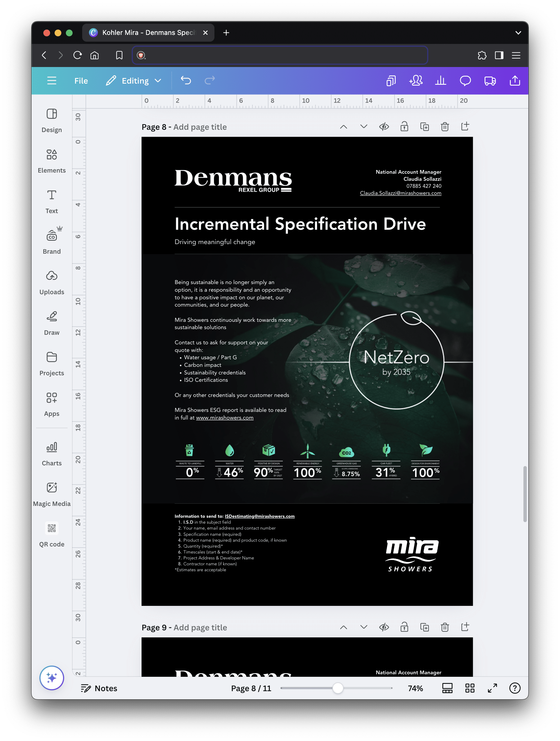Viewport: 560px width, 741px height.
Task: Delete Page 8 with trash icon
Action: coord(445,127)
